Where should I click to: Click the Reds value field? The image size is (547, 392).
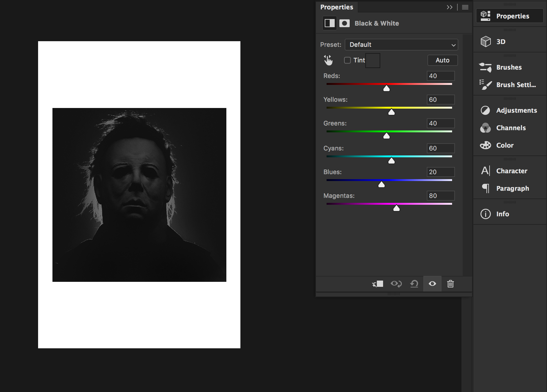coord(441,76)
